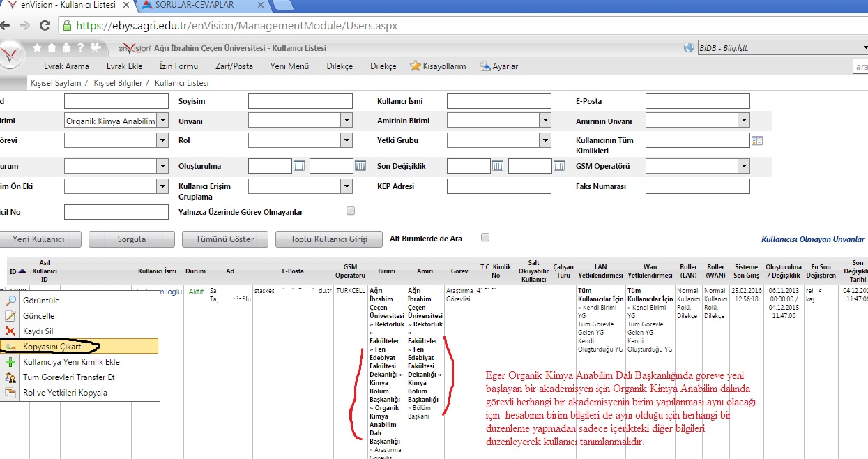Click the favorites star icon in header
Screen dimensions: 868x459
37,48
